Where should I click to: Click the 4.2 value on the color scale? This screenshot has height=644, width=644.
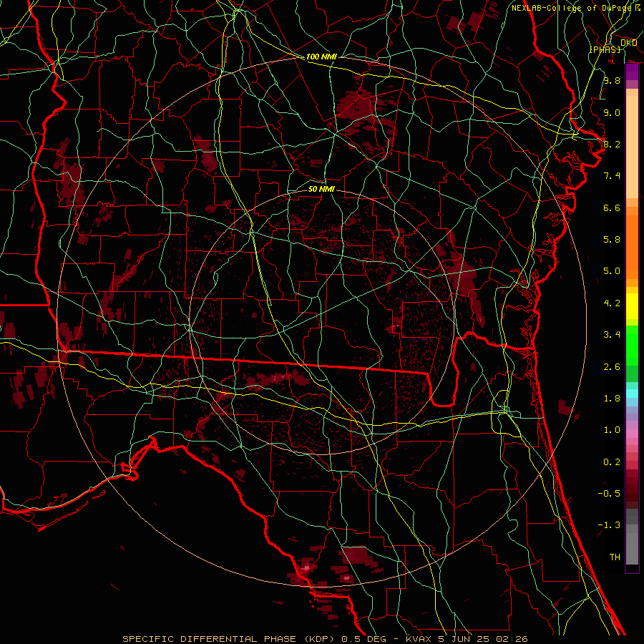(612, 303)
